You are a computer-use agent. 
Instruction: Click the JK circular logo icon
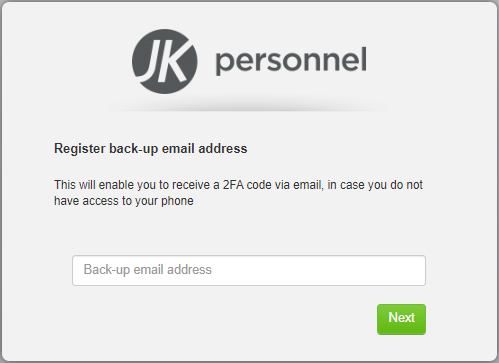point(165,61)
